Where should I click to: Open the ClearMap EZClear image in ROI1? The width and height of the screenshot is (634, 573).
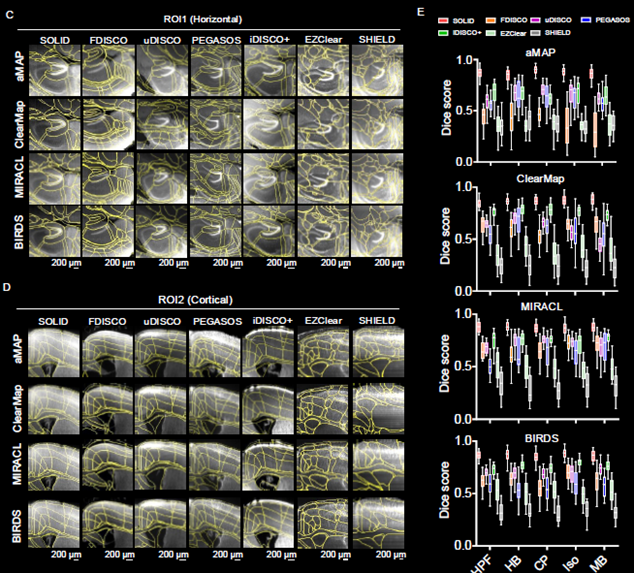tap(322, 123)
